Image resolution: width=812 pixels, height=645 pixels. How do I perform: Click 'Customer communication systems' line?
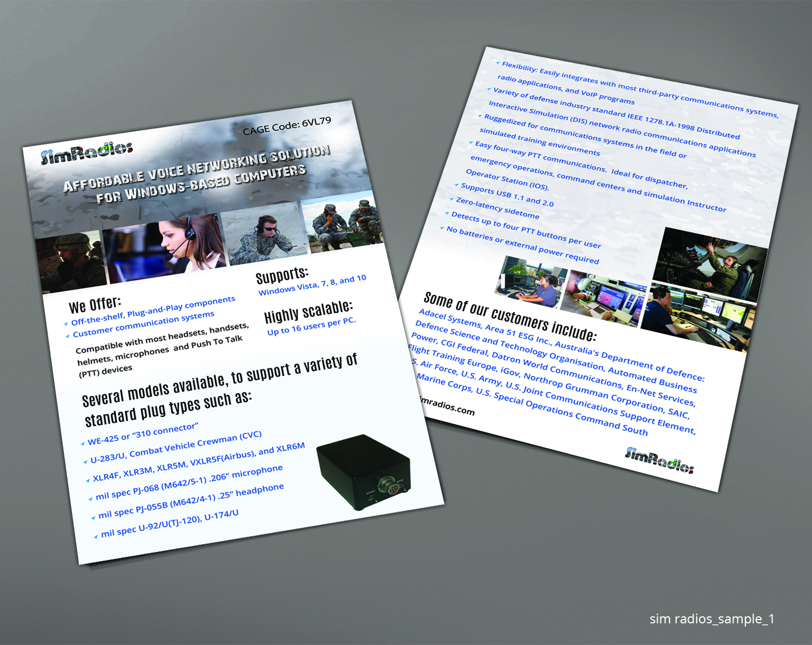point(144,325)
